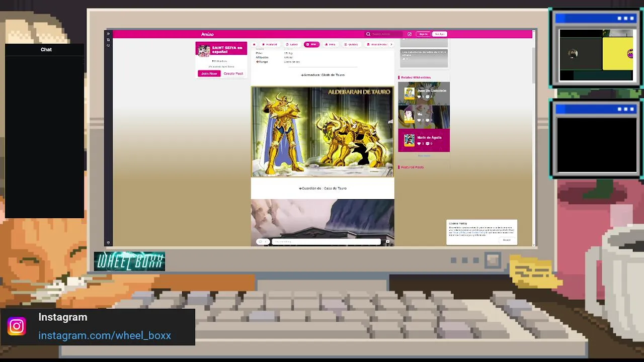Viewport: 644px width, 362px height.
Task: Click the Get App button
Action: (440, 34)
